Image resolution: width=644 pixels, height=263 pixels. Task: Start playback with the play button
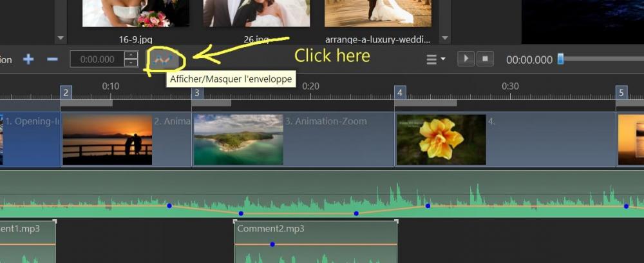pos(466,59)
